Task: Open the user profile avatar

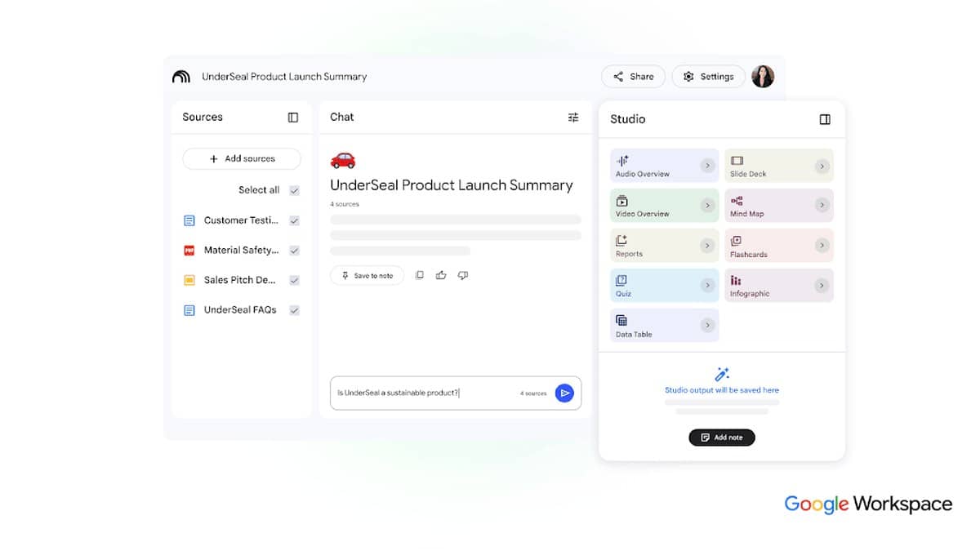Action: [763, 77]
